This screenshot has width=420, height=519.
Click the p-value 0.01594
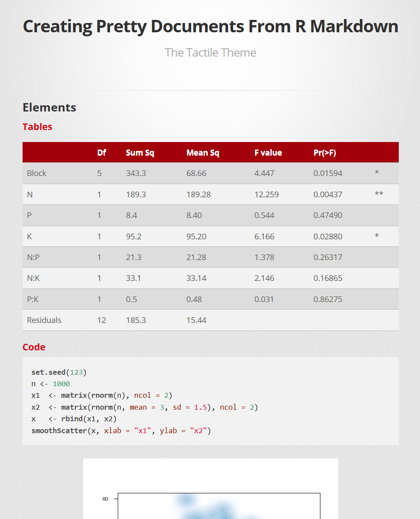[328, 173]
